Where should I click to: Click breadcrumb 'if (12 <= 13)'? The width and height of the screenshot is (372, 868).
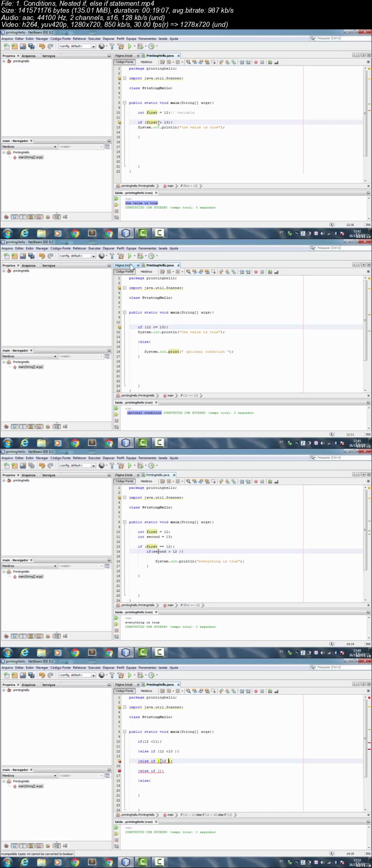pyautogui.click(x=189, y=396)
